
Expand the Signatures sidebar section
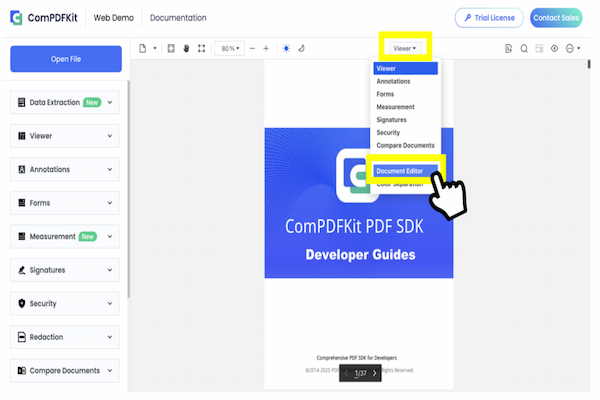65,270
